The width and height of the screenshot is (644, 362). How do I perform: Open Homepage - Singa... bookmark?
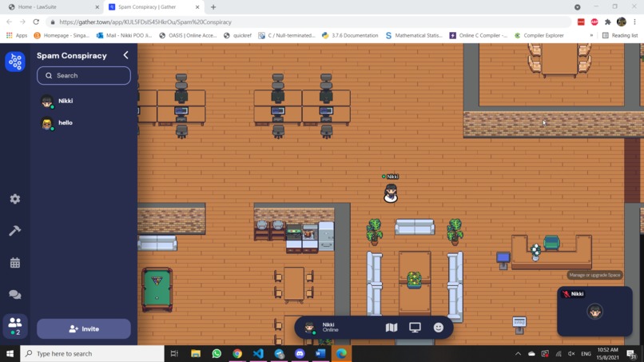click(x=62, y=35)
